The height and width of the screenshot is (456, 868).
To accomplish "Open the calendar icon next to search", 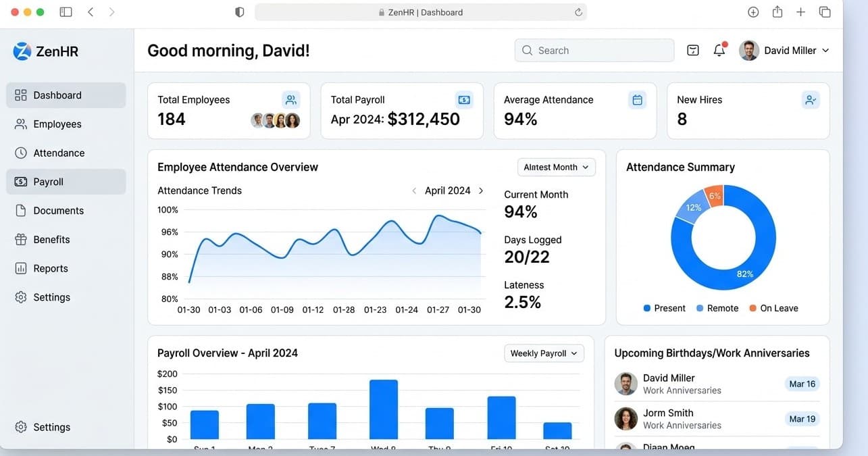I will pos(693,51).
